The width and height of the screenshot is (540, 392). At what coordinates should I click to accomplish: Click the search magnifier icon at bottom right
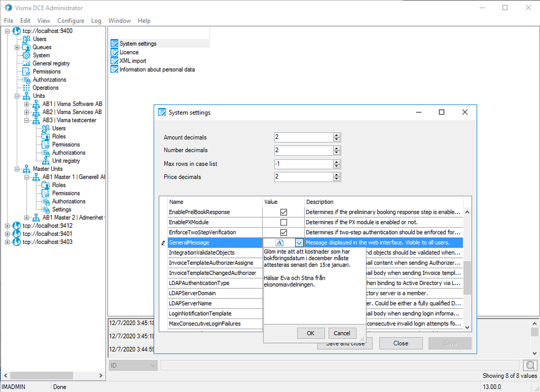coord(530,365)
